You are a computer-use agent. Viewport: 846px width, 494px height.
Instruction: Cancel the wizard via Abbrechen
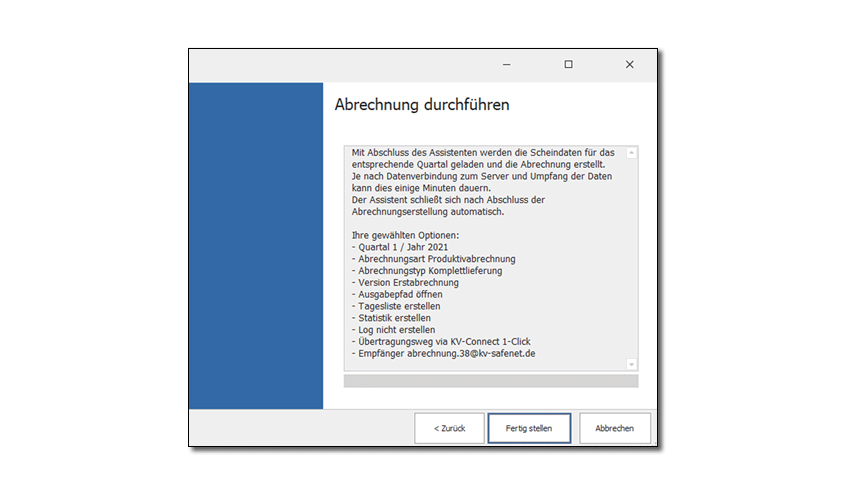614,428
